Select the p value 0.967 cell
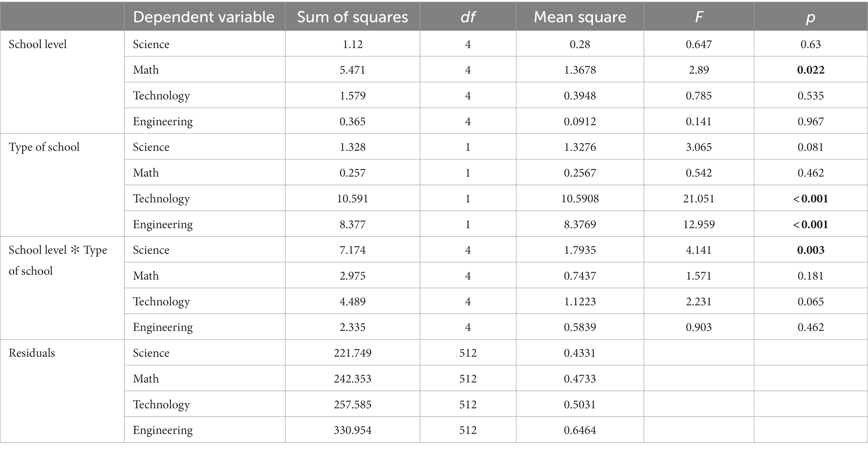Screen dimensions: 868x450 click(x=810, y=122)
